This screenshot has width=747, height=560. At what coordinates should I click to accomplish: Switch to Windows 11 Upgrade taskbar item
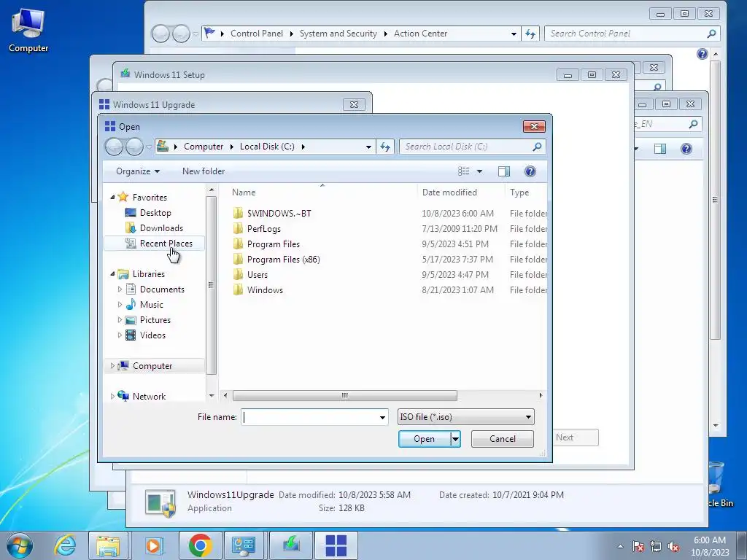(x=336, y=545)
